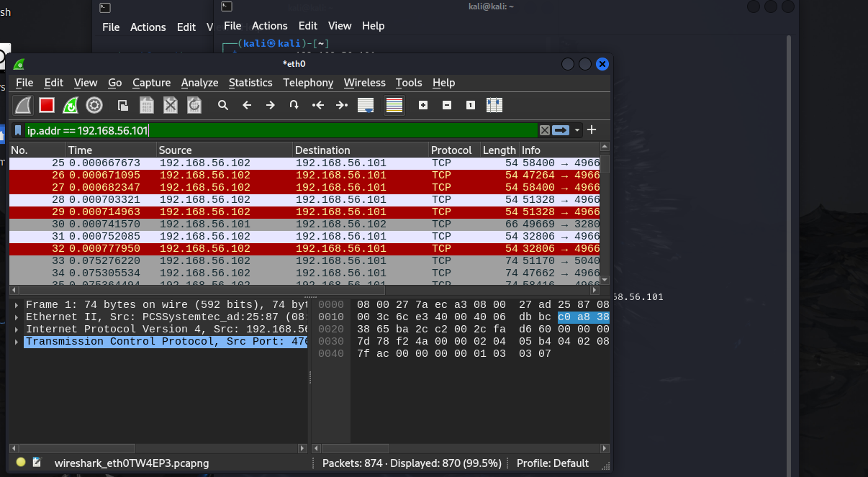
Task: Go forward in packet history arrow
Action: pos(271,105)
